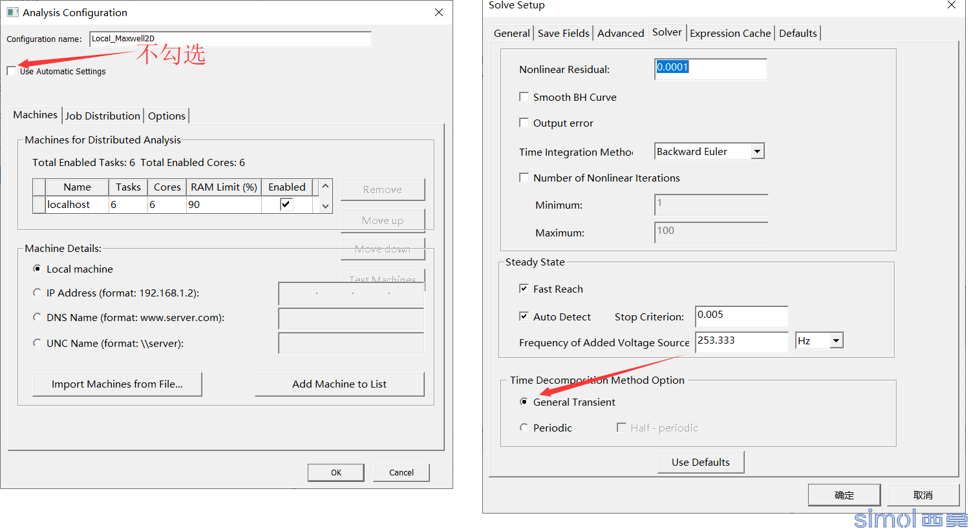The image size is (980, 531).
Task: Tick the Smooth BH Curve checkbox
Action: pos(524,97)
